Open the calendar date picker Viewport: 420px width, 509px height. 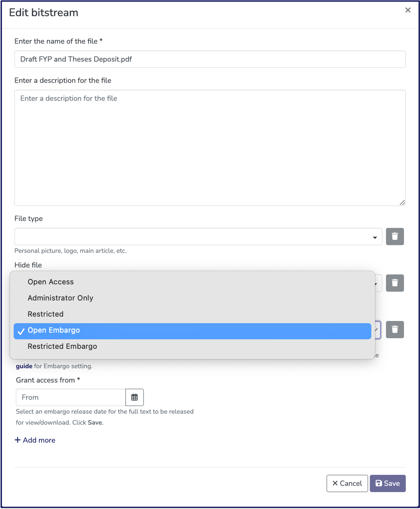click(x=134, y=397)
